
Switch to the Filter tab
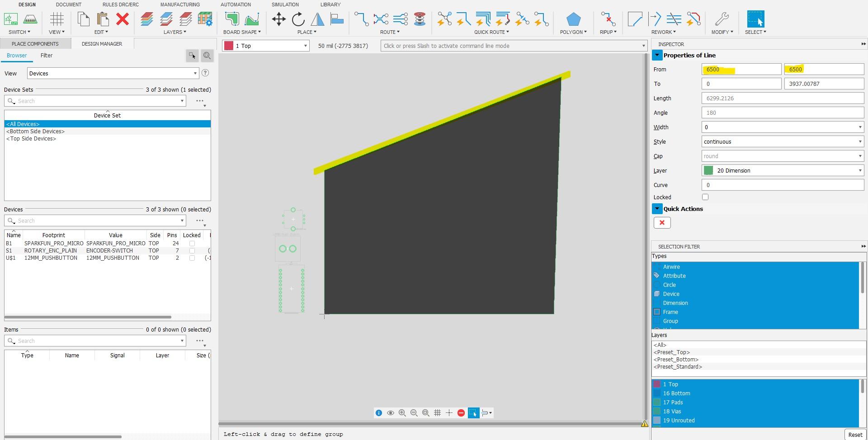point(47,55)
